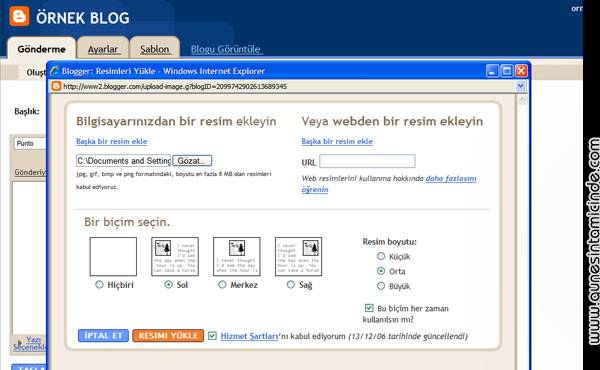Select Büyük image size
The width and height of the screenshot is (600, 370).
pos(381,286)
